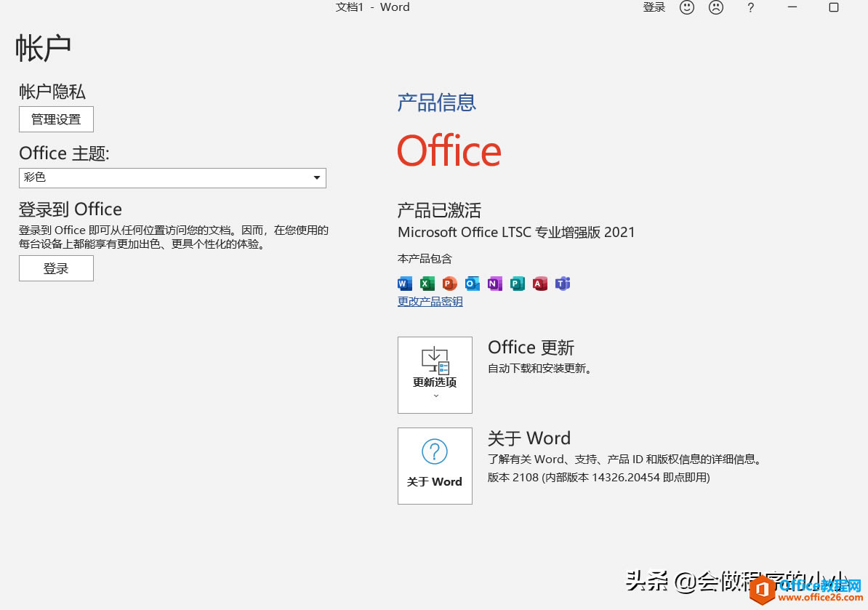Click the Word app icon under product contents

coord(405,284)
